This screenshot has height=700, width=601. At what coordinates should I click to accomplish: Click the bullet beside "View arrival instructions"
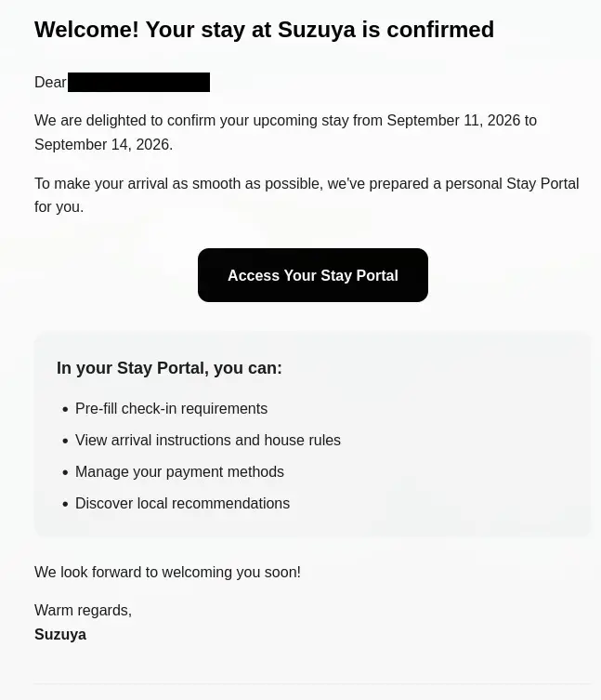tap(65, 442)
